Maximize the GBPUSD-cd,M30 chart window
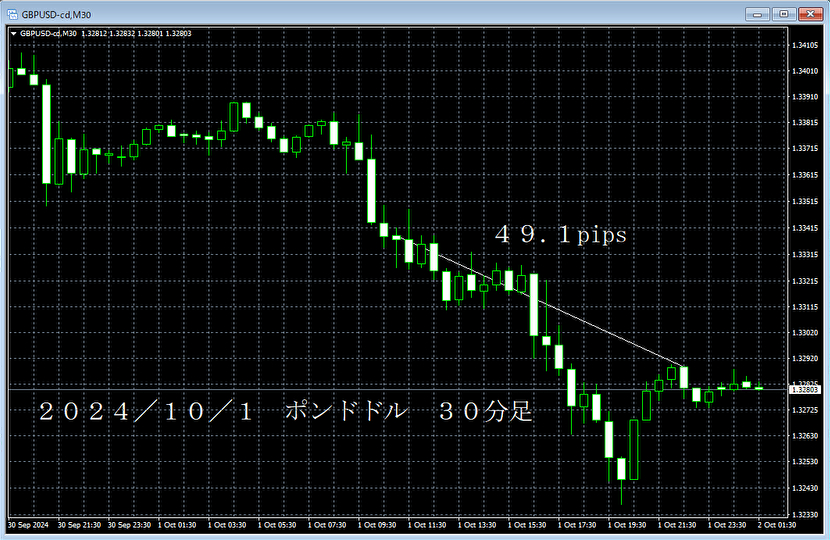The image size is (830, 540). point(784,14)
